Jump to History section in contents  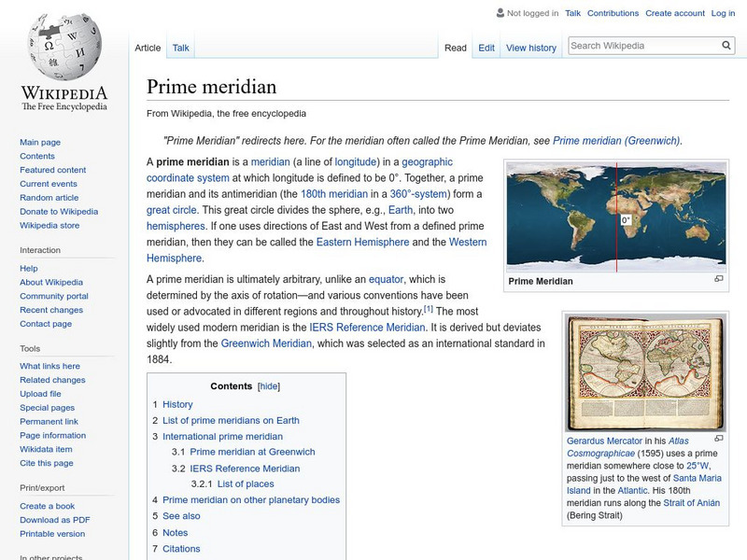[x=177, y=404]
